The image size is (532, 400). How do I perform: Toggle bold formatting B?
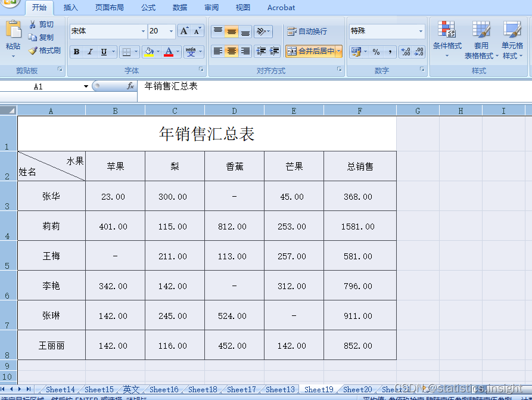77,52
